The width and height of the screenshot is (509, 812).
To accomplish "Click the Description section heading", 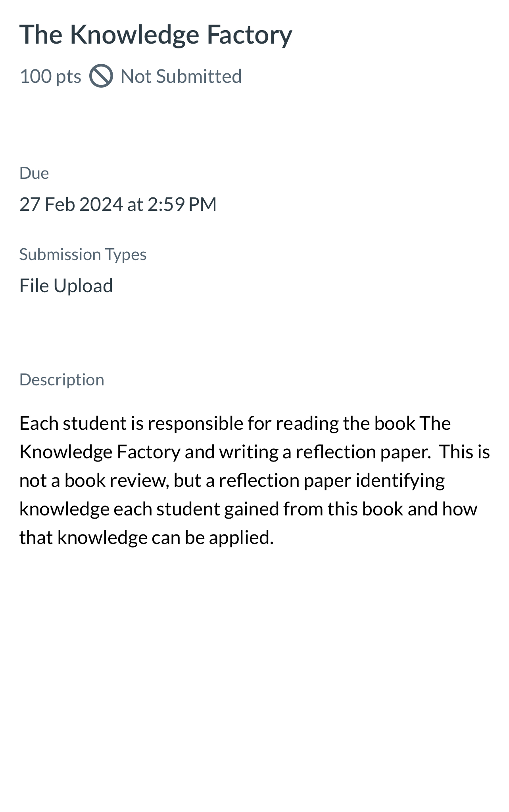I will pyautogui.click(x=62, y=379).
